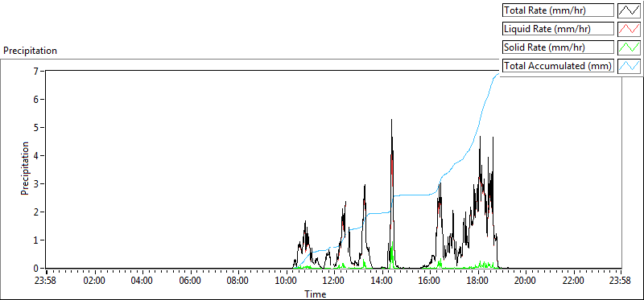Click the 18:00 time axis label

coord(477,281)
